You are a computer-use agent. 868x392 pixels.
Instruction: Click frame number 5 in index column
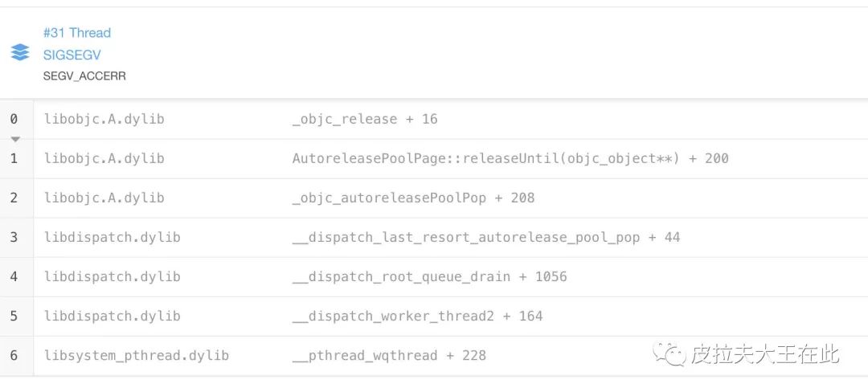[x=14, y=316]
